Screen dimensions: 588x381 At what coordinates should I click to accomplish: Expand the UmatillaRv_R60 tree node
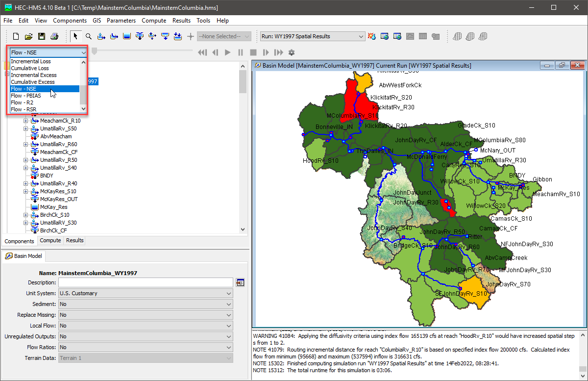pos(26,144)
